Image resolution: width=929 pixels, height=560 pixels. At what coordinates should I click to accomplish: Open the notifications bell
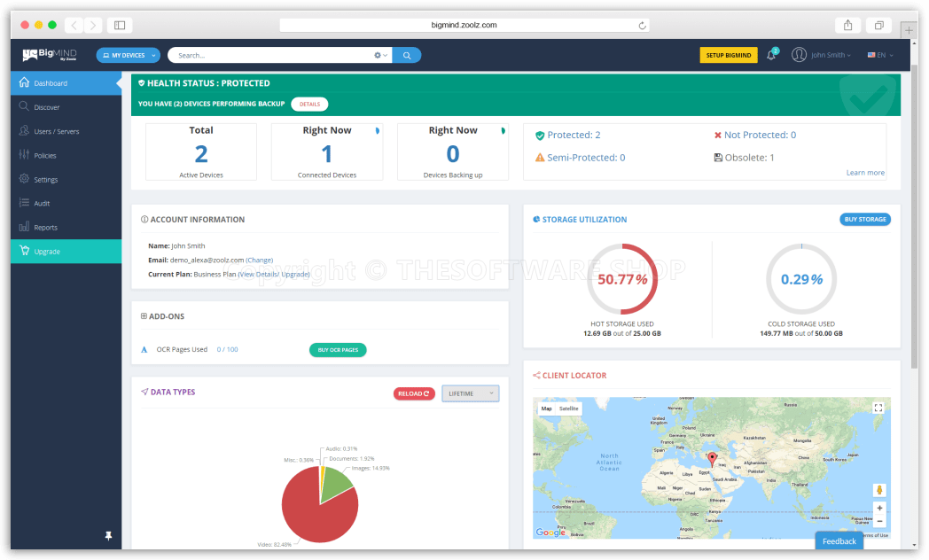(770, 55)
